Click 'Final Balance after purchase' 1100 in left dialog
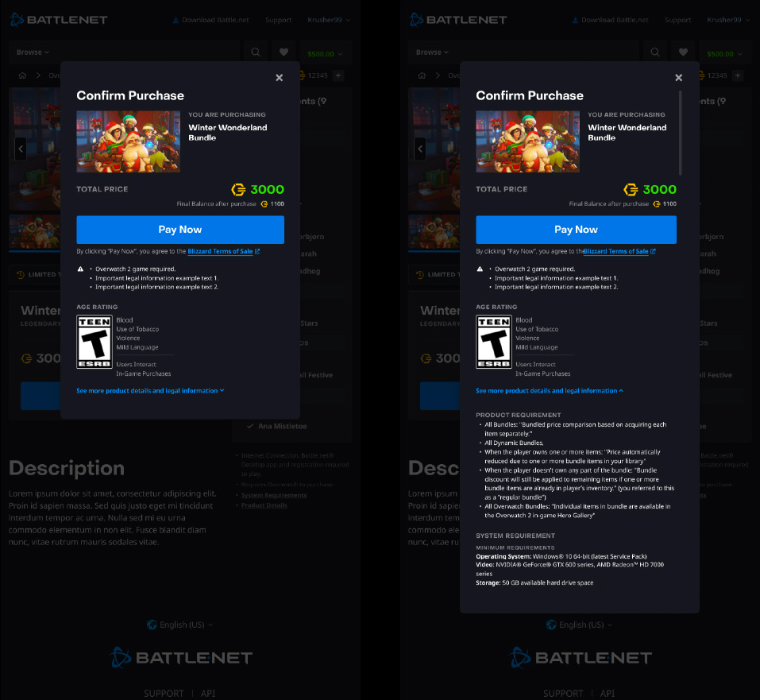 (230, 203)
